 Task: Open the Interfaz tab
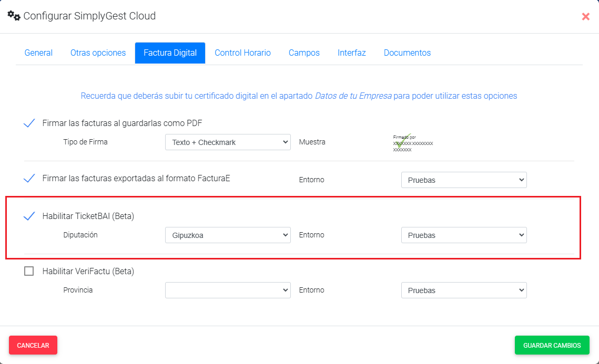coord(351,53)
